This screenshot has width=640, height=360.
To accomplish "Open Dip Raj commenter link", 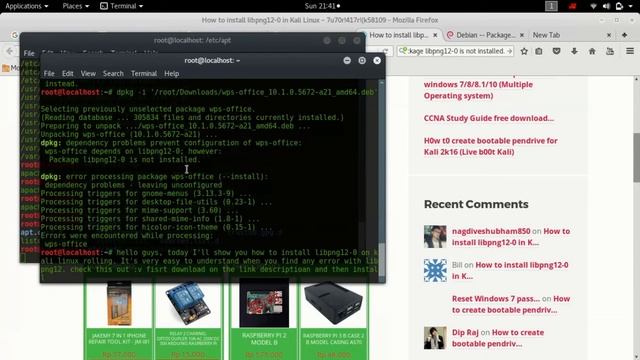I will tap(465, 332).
